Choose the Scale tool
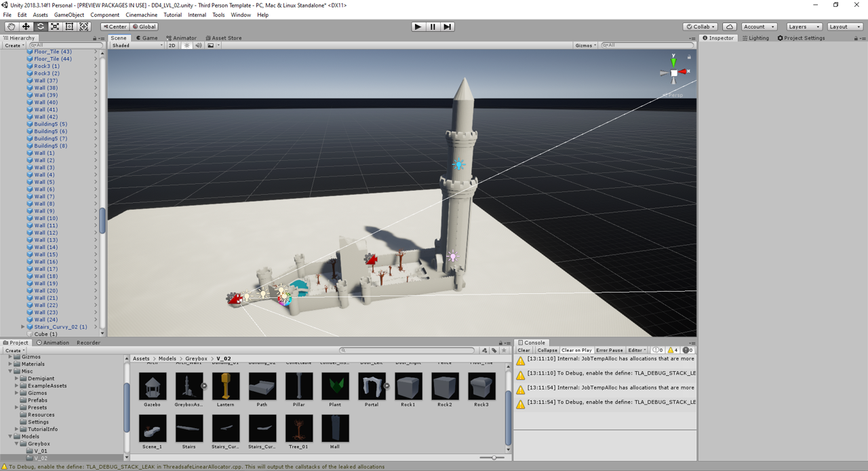Viewport: 868px width, 471px height. click(x=55, y=26)
